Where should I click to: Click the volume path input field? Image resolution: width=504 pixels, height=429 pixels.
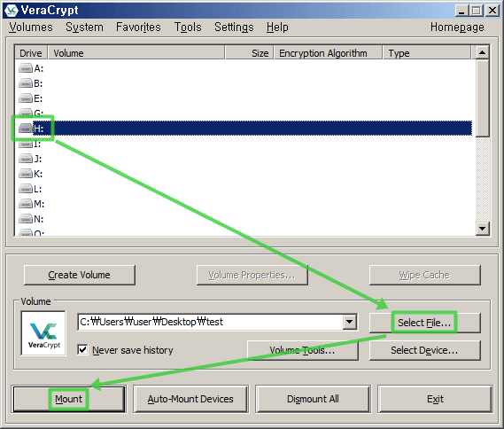211,322
